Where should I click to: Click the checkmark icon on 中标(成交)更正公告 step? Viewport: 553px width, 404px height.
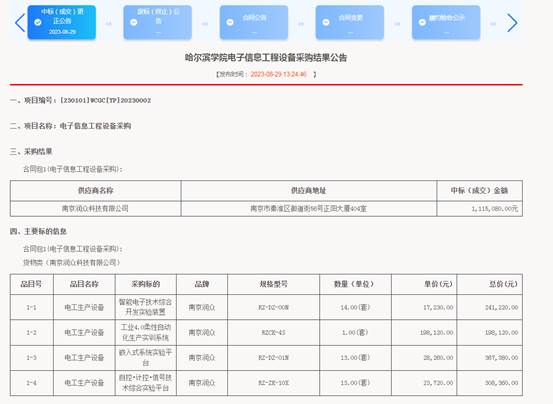[x=38, y=22]
